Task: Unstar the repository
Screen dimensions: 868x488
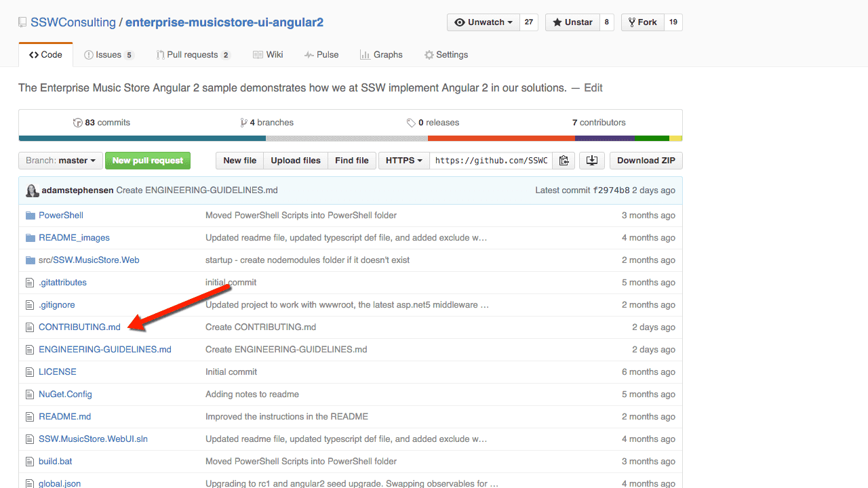Action: point(572,22)
